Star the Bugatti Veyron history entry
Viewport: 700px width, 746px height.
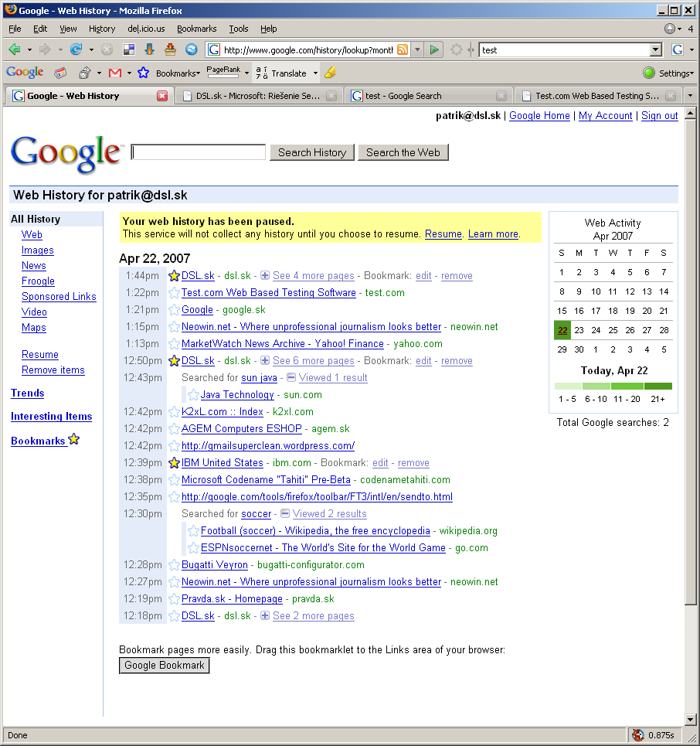coord(174,565)
